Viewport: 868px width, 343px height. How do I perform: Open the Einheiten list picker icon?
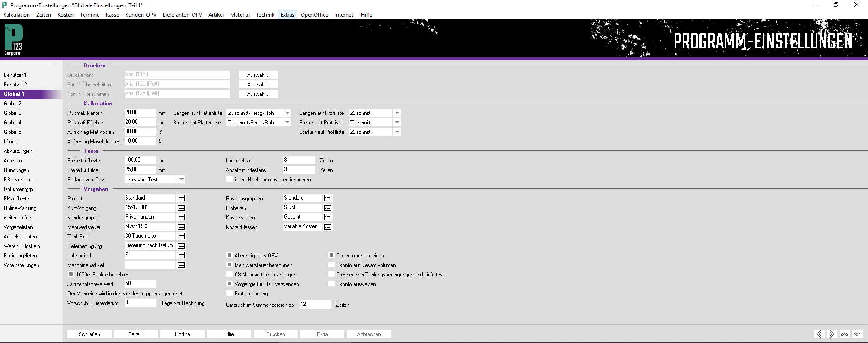(x=328, y=208)
